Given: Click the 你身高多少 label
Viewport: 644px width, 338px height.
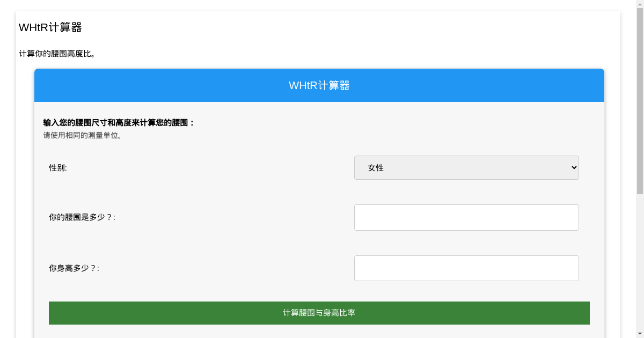Looking at the screenshot, I should tap(74, 268).
